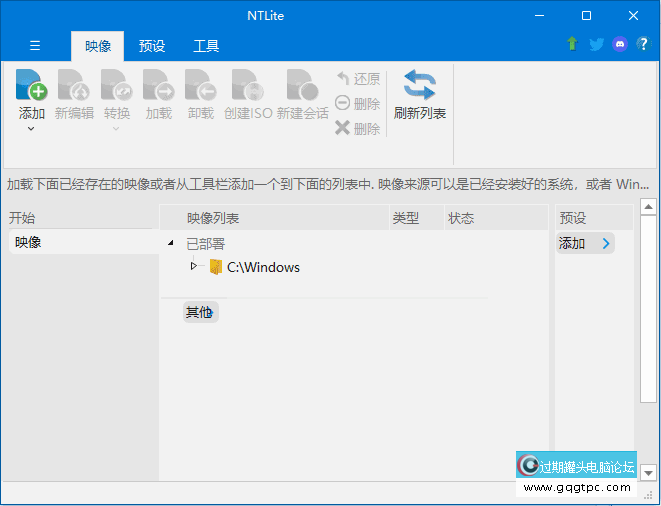Click the 刷新列表 refresh list icon

click(x=419, y=86)
